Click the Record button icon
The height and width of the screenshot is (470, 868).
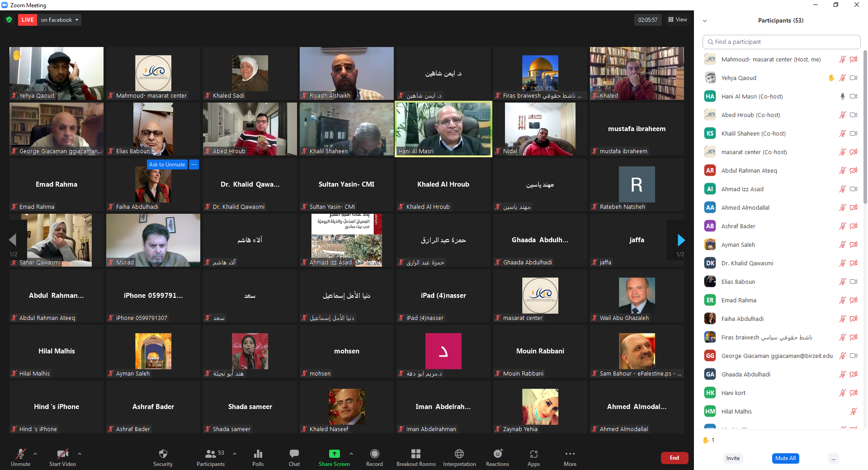[x=374, y=454]
